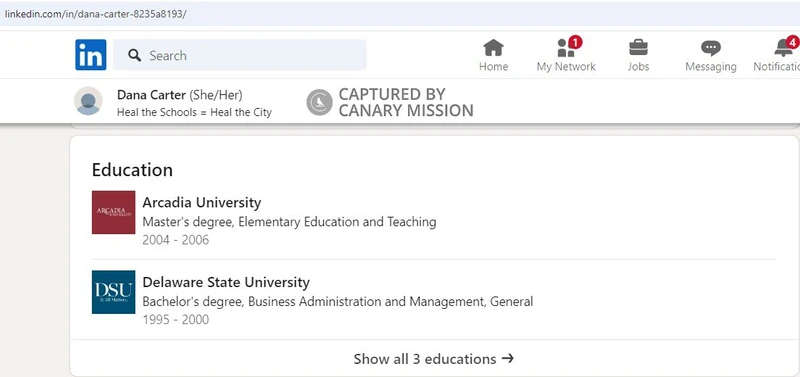Select the Education section heading
Image resolution: width=800 pixels, height=377 pixels.
(132, 170)
